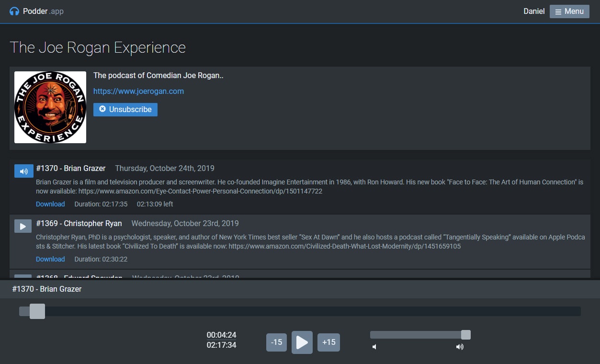This screenshot has width=600, height=364.
Task: Click the Brian Grazer episode description
Action: [310, 187]
